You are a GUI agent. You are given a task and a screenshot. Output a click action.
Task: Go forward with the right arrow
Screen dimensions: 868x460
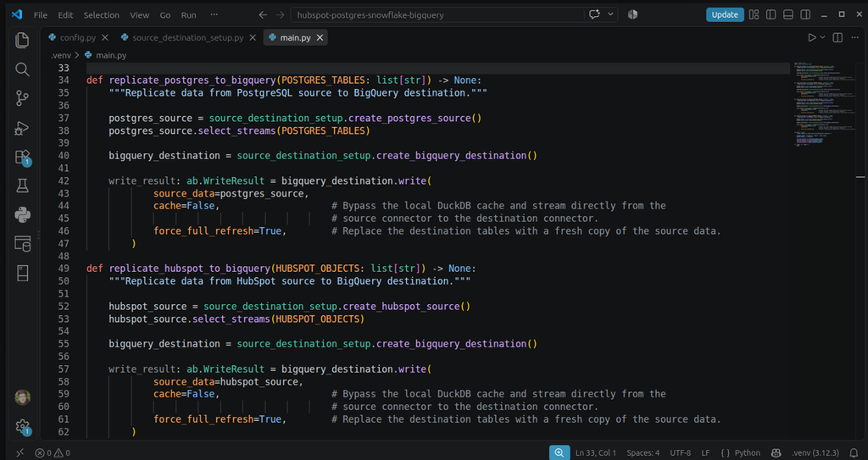(280, 15)
